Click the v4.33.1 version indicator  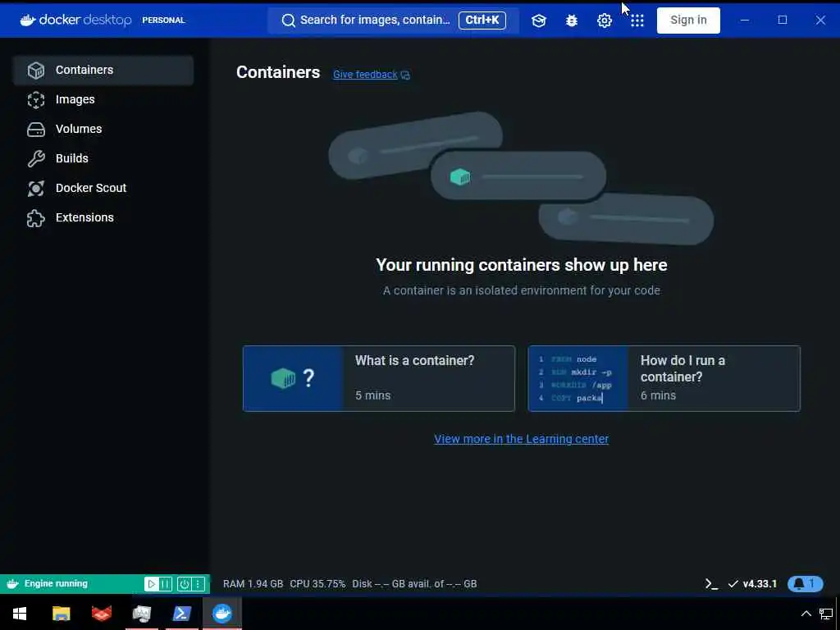coord(760,584)
